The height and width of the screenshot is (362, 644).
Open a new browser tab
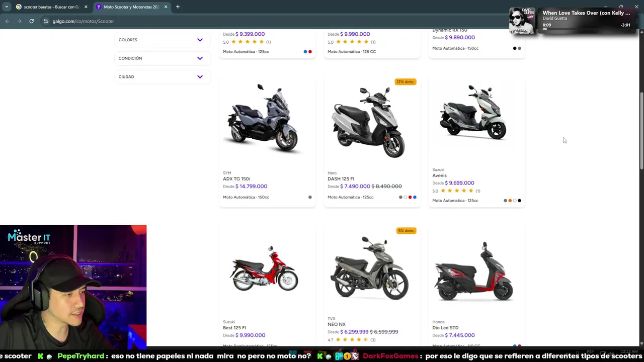click(178, 7)
